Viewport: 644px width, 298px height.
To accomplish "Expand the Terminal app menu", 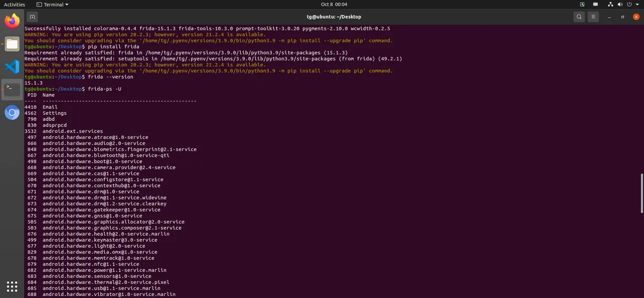I will pos(53,5).
